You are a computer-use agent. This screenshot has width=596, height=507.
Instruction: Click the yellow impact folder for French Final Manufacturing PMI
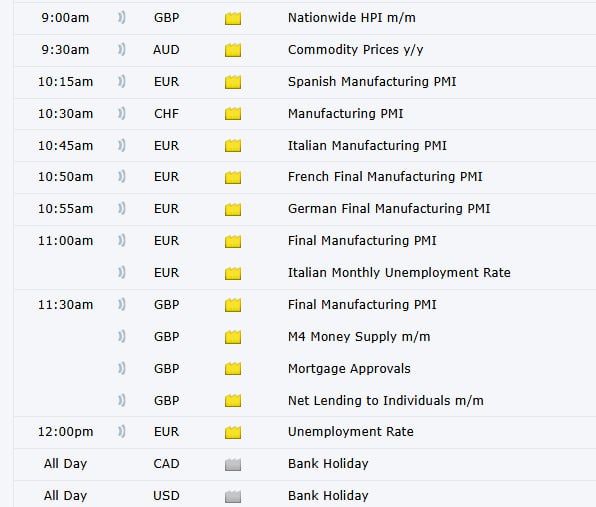[x=233, y=177]
